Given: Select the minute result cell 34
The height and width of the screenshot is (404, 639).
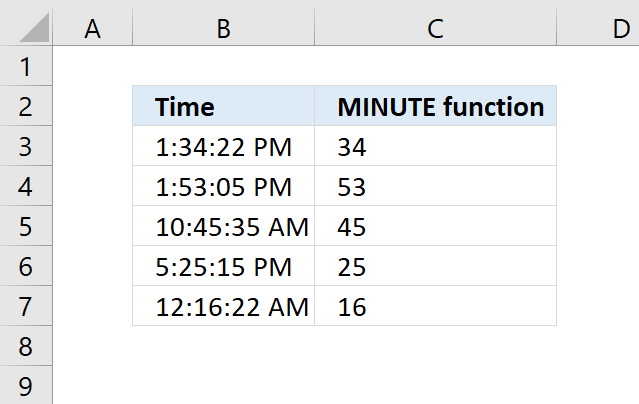Looking at the screenshot, I should point(435,146).
